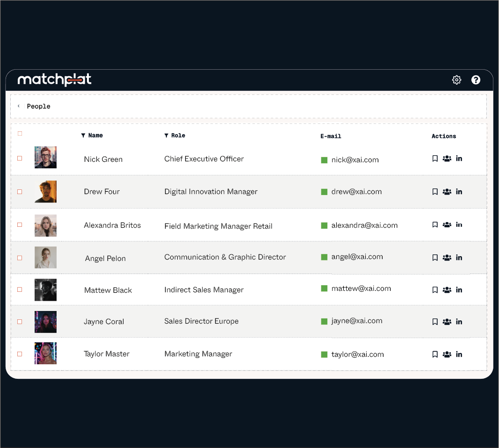Click the People breadcrumb label

pyautogui.click(x=38, y=107)
